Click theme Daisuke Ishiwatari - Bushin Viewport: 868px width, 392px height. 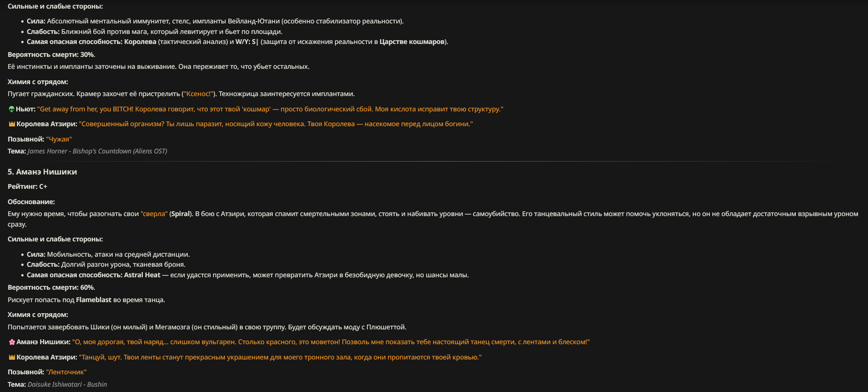pos(67,385)
